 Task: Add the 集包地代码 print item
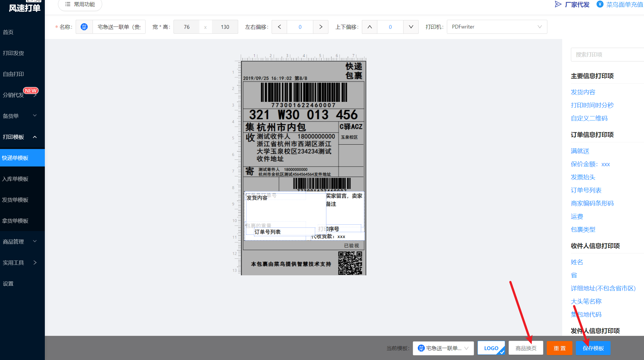[x=586, y=315]
